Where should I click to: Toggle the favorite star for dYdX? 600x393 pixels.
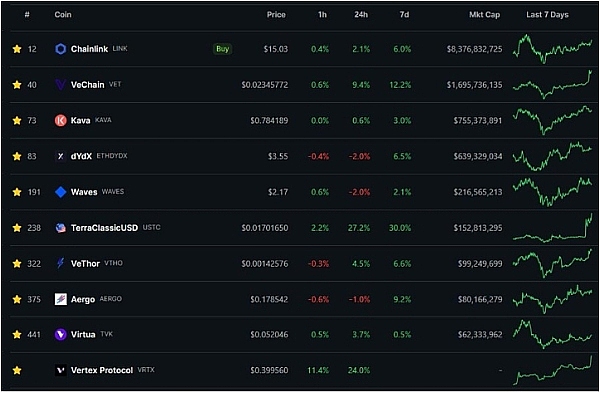coord(17,156)
